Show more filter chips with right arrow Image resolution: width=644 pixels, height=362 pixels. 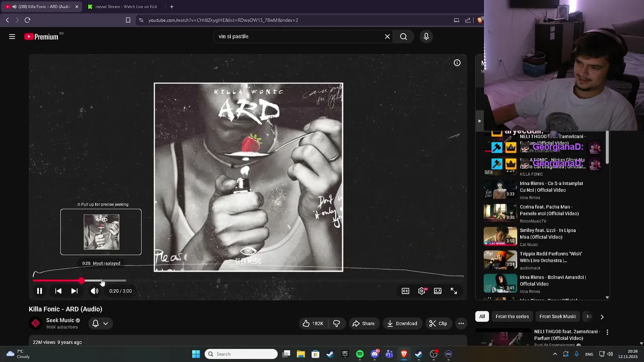602,317
